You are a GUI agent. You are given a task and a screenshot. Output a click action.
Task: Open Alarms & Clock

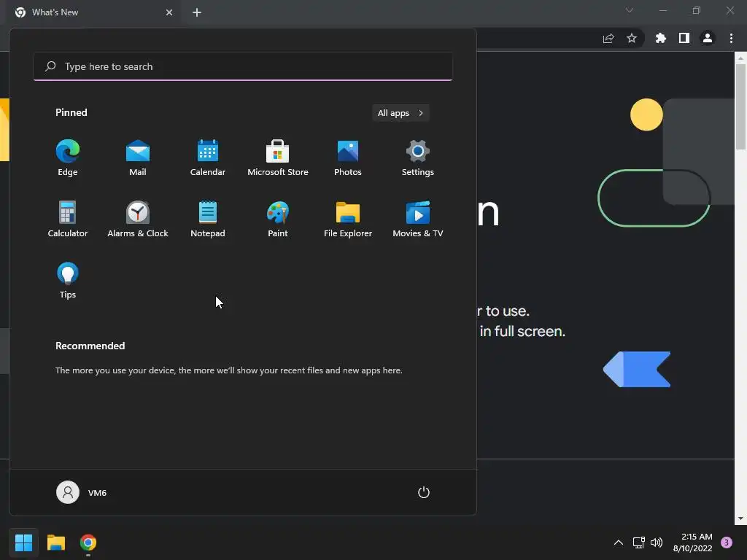138,219
